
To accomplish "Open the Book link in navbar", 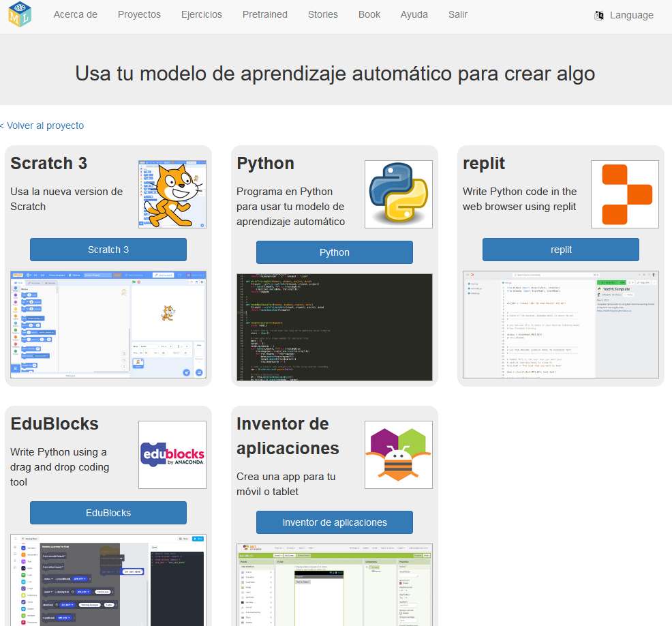I will (369, 14).
